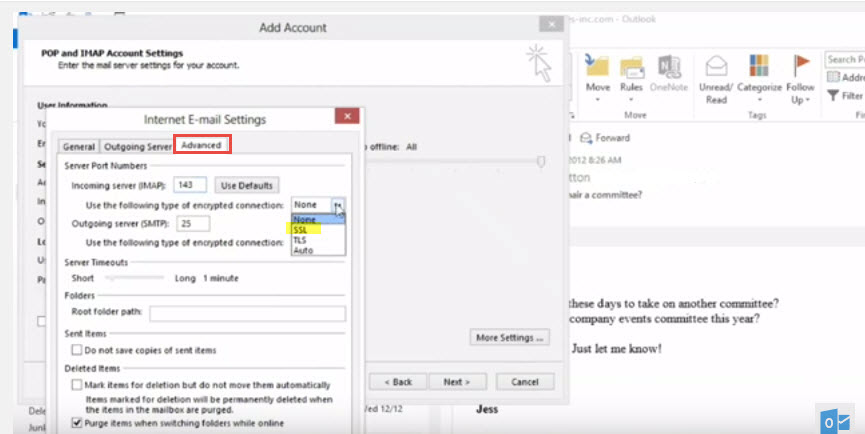Select the Advanced tab

[202, 145]
